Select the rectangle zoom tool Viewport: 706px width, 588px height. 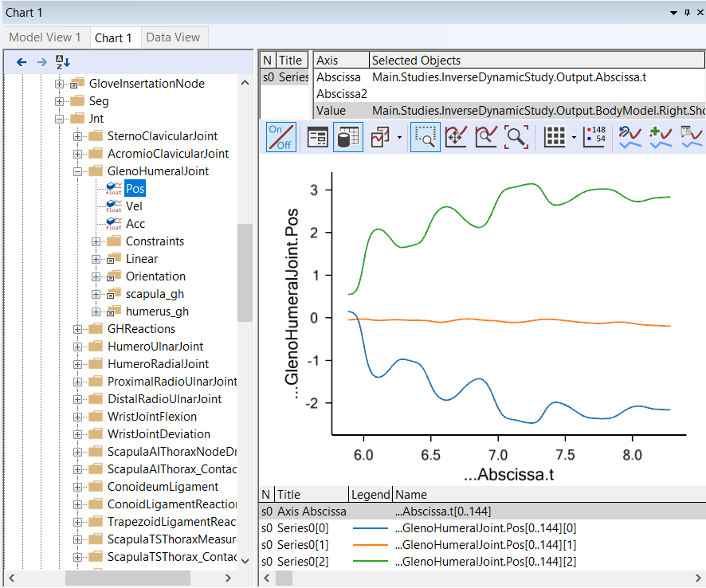(x=426, y=137)
